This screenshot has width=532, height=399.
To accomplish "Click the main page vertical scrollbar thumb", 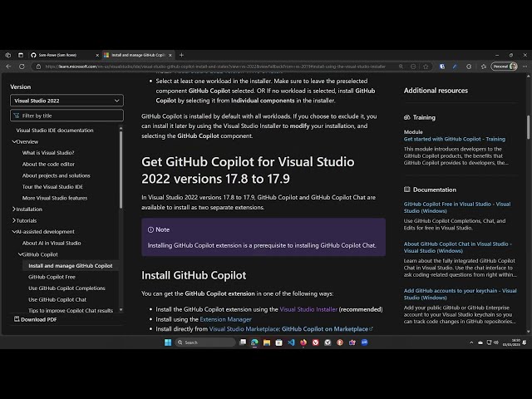I will point(528,127).
